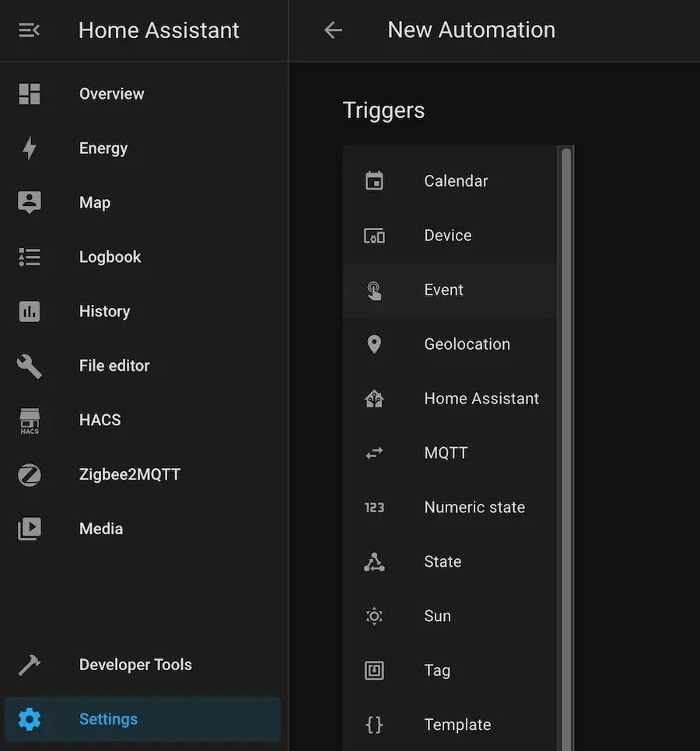Open the Settings page
Image resolution: width=700 pixels, height=751 pixels.
click(108, 720)
